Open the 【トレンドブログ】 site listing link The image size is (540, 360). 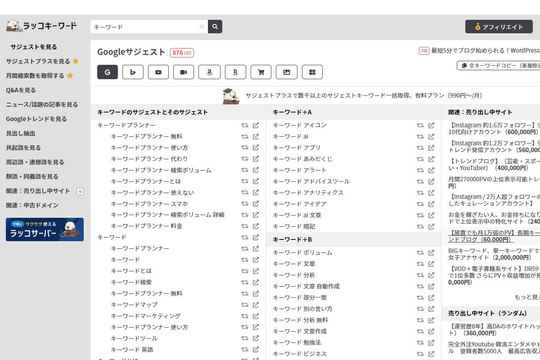[x=494, y=164]
